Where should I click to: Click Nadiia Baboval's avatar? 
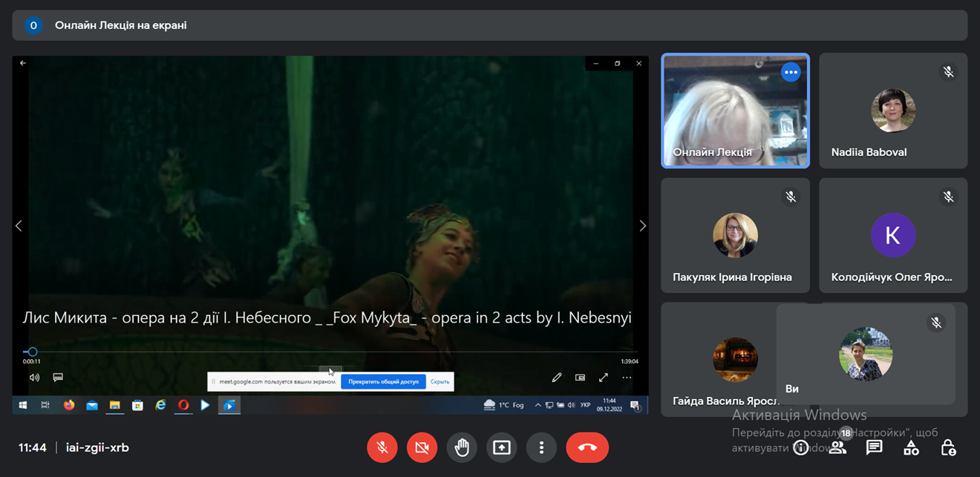pyautogui.click(x=893, y=111)
